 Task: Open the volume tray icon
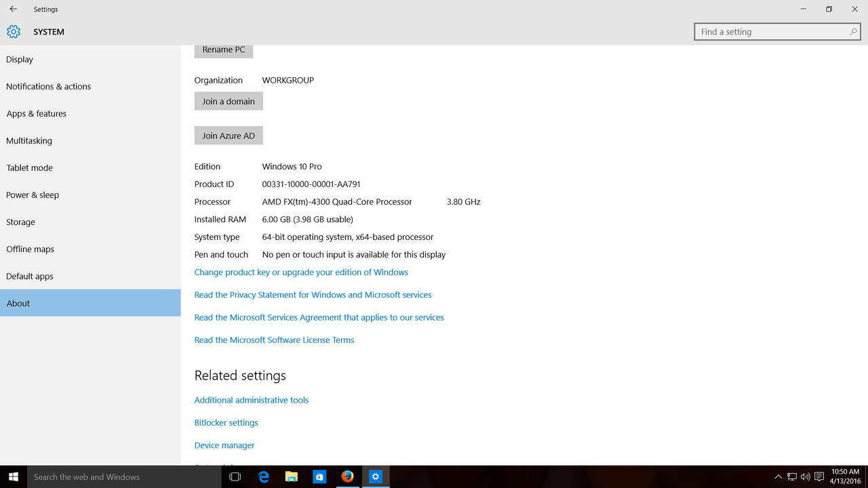pos(805,476)
